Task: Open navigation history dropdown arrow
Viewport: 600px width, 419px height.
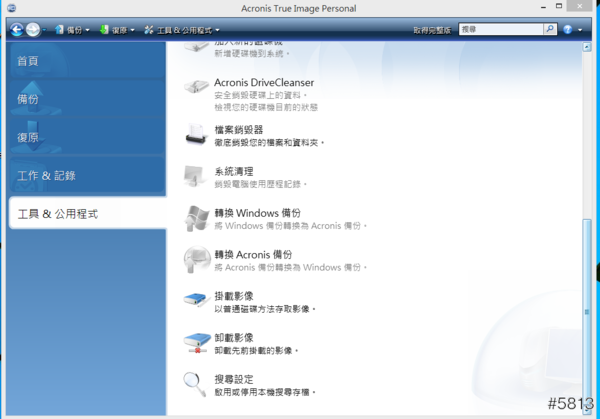Action: click(x=44, y=30)
